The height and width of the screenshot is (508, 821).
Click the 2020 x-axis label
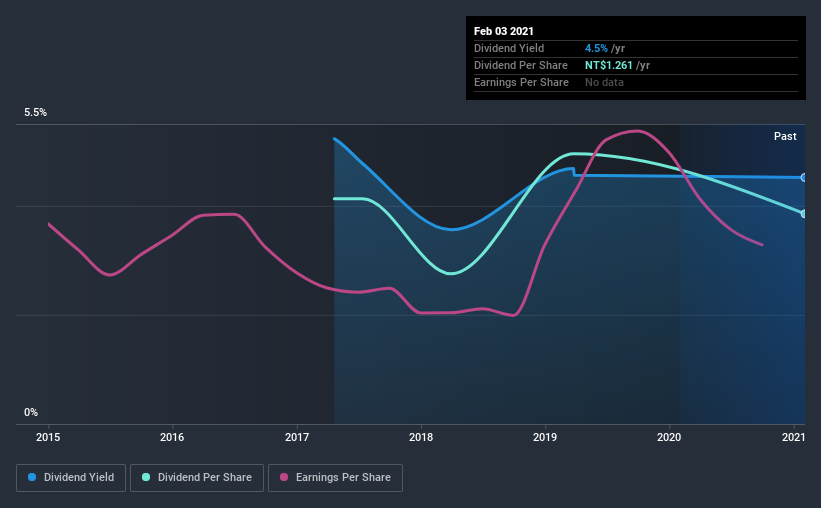[669, 437]
